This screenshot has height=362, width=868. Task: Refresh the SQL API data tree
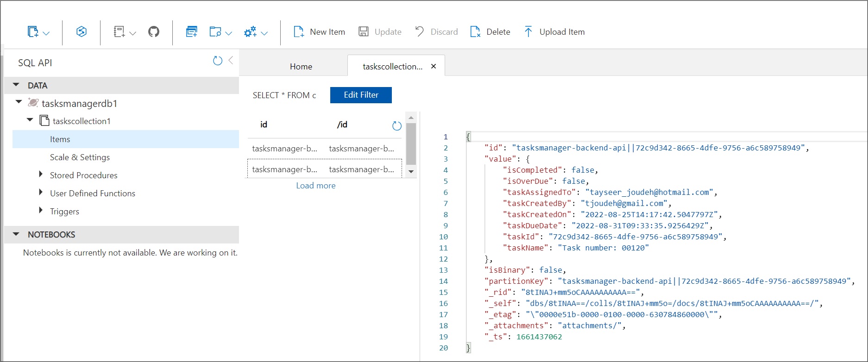(x=217, y=61)
